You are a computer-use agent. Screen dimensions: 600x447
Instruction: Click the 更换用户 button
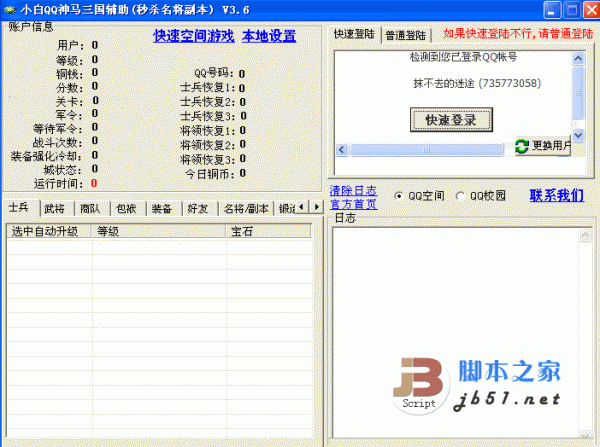[543, 146]
